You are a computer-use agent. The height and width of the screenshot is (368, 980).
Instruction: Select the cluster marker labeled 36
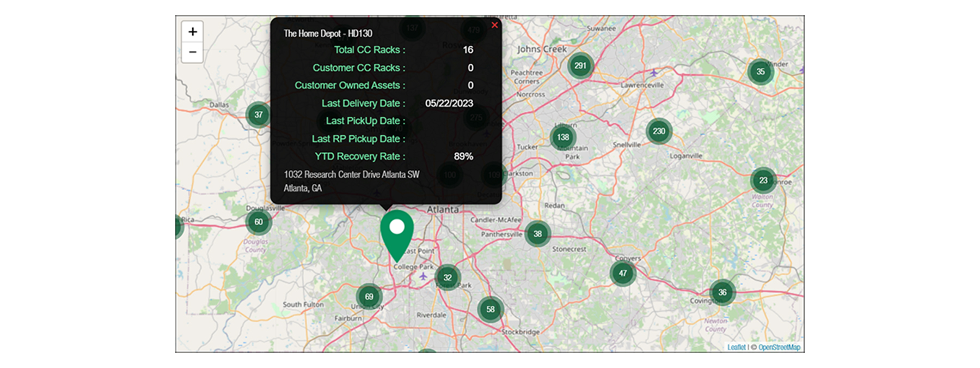tap(722, 292)
